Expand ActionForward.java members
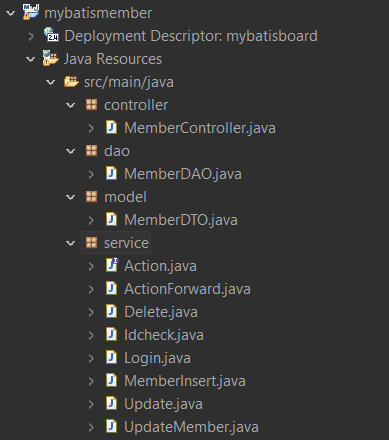The image size is (389, 440). click(91, 289)
